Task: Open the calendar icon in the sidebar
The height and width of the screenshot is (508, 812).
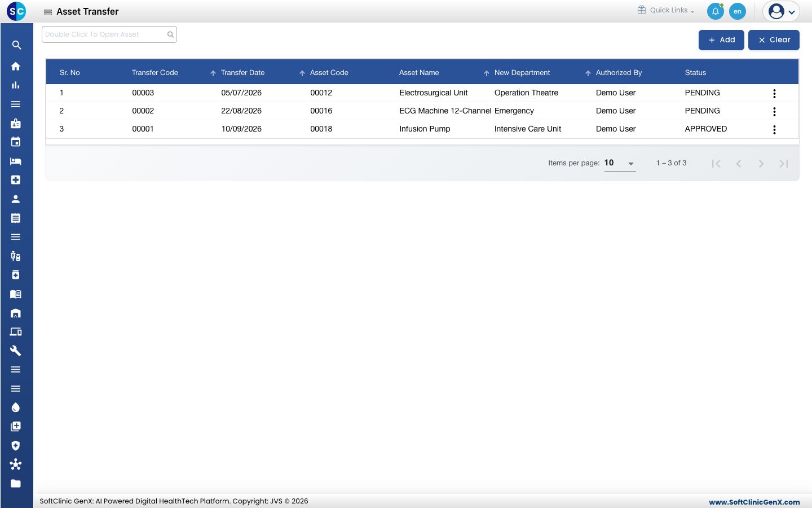Action: (x=16, y=142)
